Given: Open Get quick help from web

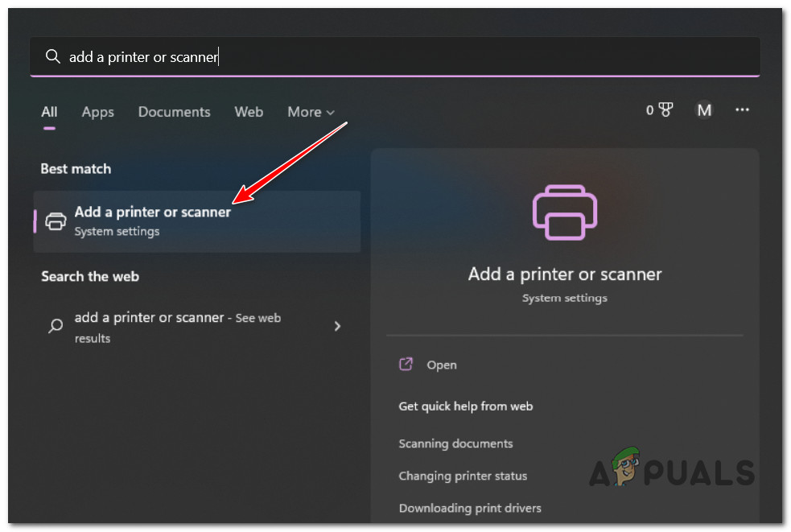Looking at the screenshot, I should coord(465,406).
